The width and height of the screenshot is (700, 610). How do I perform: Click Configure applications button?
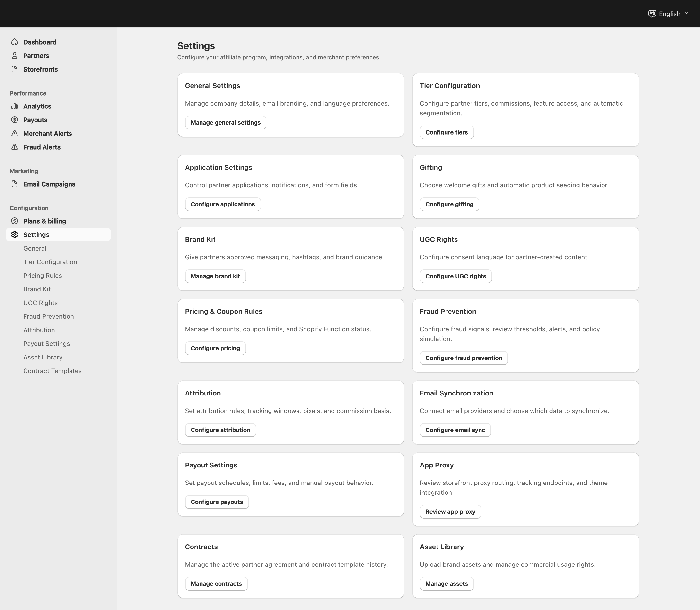223,204
